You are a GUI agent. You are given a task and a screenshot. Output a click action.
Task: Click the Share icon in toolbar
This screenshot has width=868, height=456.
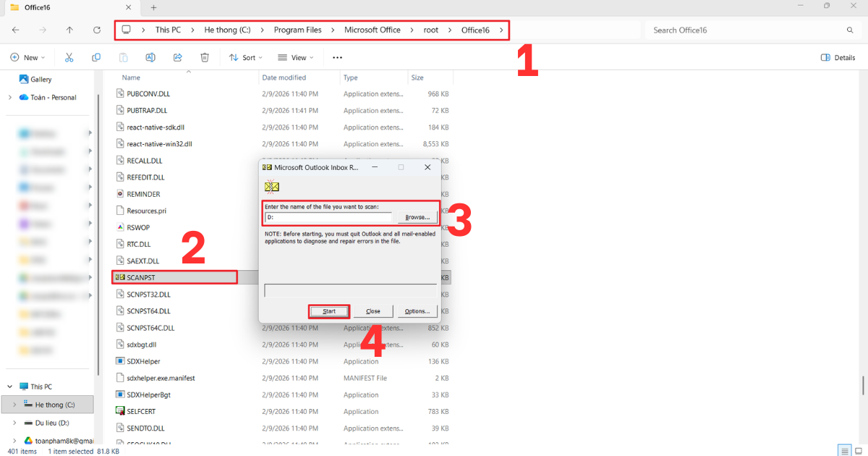[x=178, y=57]
